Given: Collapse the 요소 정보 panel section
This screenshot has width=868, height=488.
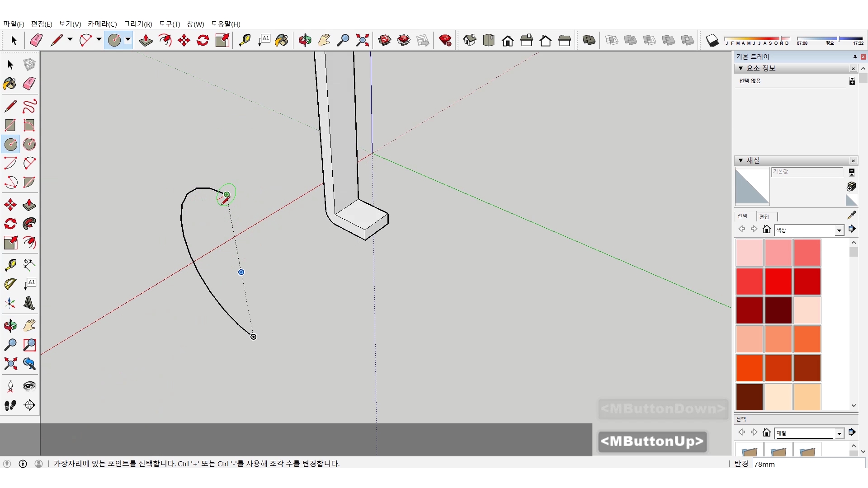Looking at the screenshot, I should click(x=741, y=68).
